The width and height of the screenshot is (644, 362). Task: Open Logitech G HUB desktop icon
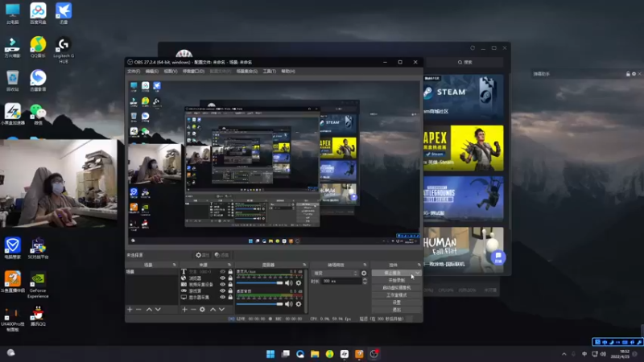64,50
